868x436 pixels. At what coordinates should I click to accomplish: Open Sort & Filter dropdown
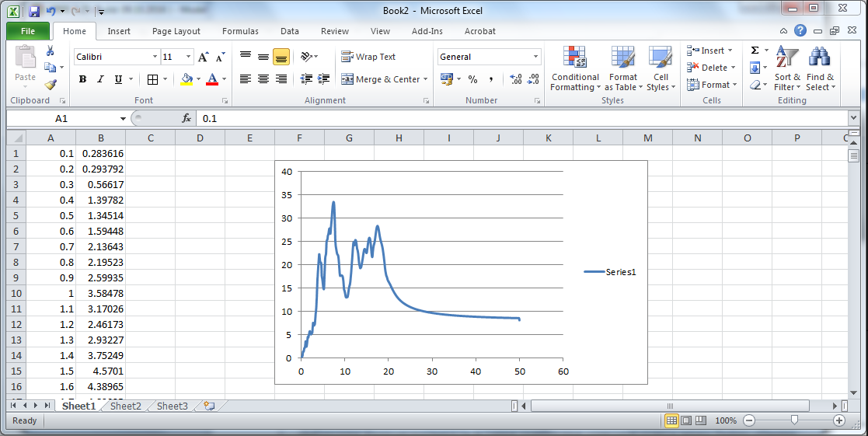787,68
